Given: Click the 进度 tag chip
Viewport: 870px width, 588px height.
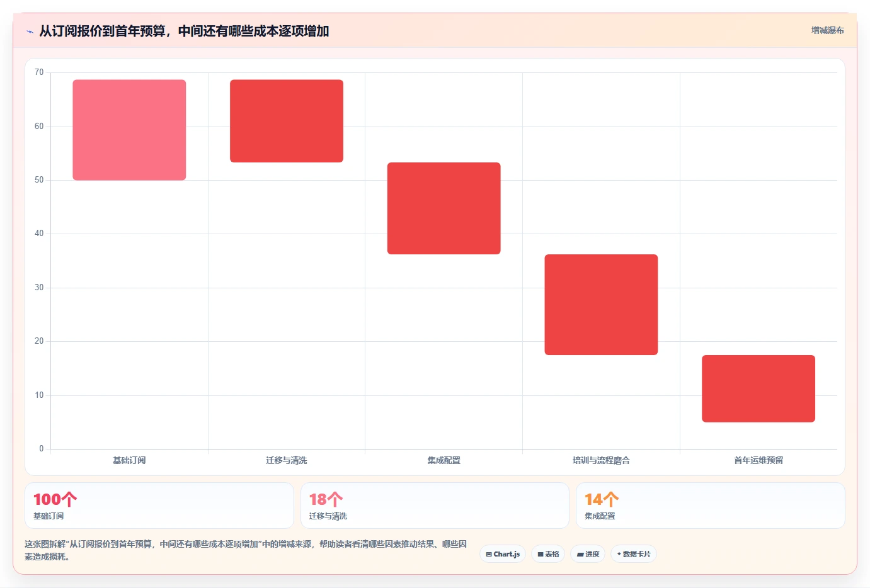Looking at the screenshot, I should pos(588,554).
